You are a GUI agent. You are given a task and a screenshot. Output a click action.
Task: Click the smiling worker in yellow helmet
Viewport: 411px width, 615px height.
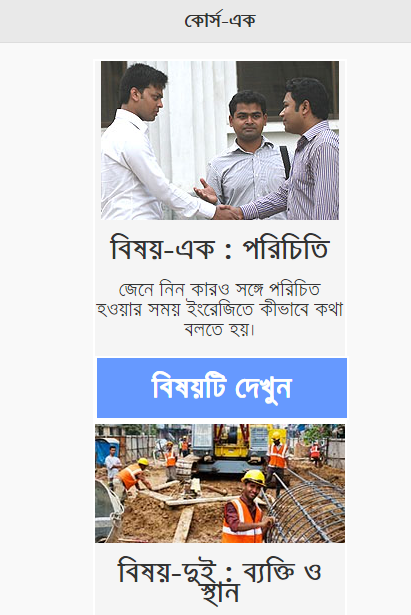[245, 508]
